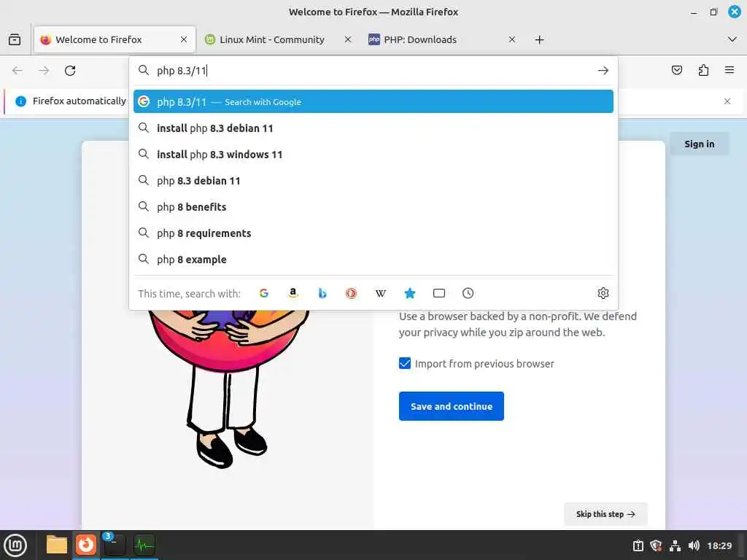Switch to the Welcome to Firefox tab

point(115,39)
